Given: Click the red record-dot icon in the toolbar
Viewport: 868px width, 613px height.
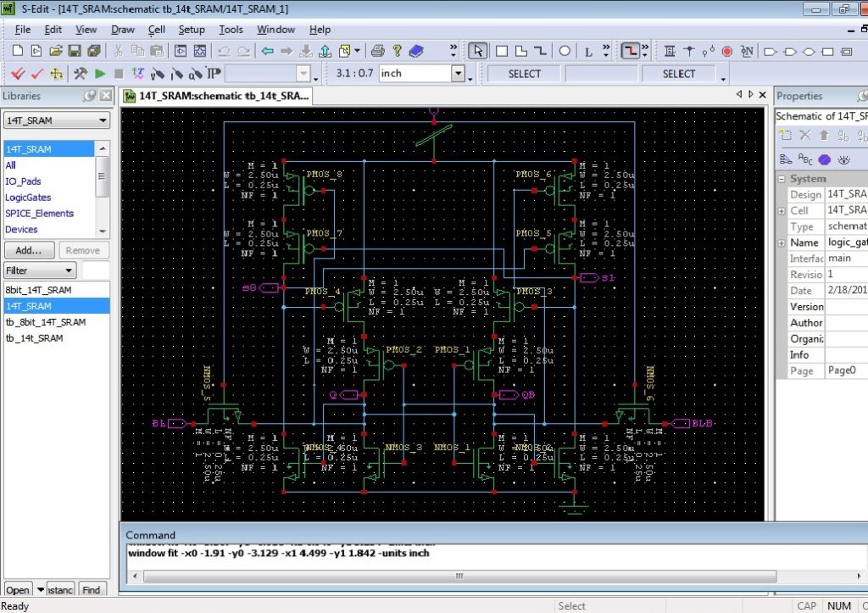Looking at the screenshot, I should click(726, 51).
